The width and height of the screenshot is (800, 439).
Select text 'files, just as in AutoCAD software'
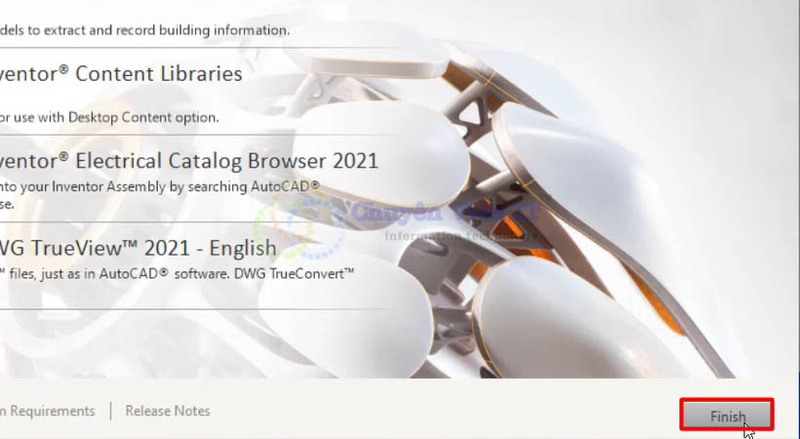coord(119,274)
